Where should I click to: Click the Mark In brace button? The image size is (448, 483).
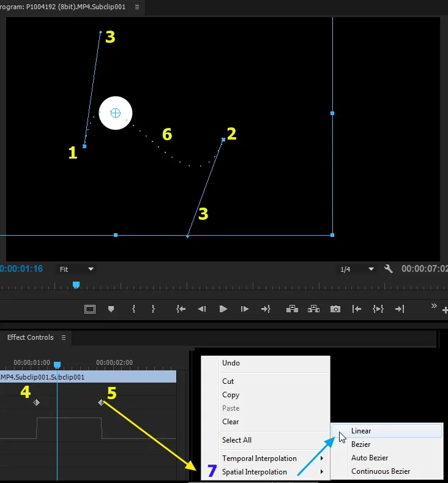pyautogui.click(x=133, y=309)
